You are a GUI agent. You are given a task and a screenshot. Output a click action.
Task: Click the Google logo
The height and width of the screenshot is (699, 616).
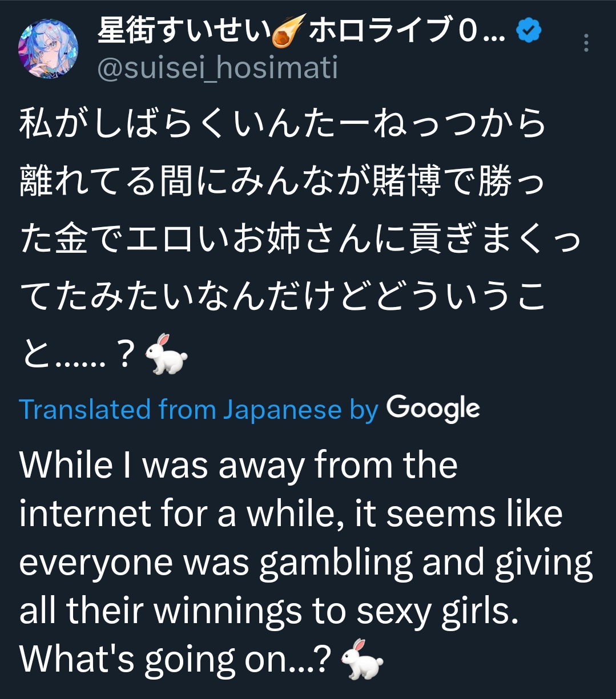[x=433, y=409]
